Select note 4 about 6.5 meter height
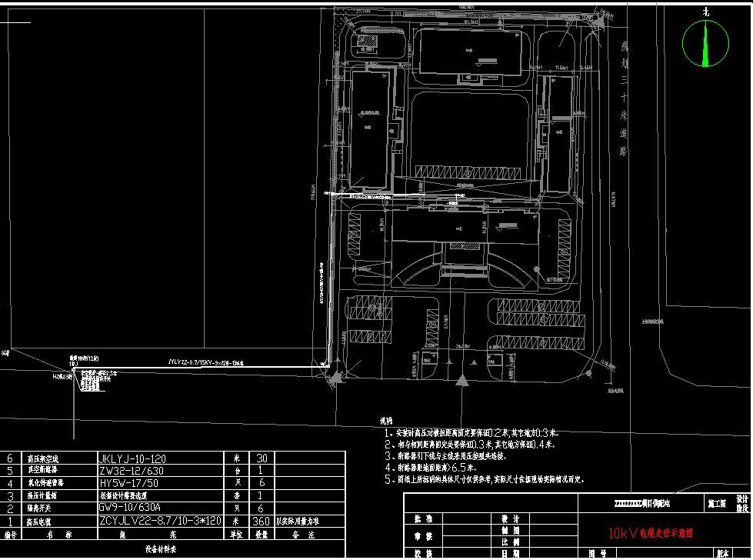 pyautogui.click(x=435, y=467)
